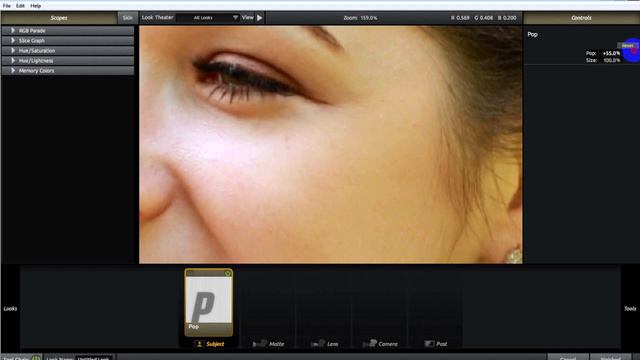Expand the Hue/Saturation scope
Image resolution: width=640 pixels, height=360 pixels.
(68, 51)
